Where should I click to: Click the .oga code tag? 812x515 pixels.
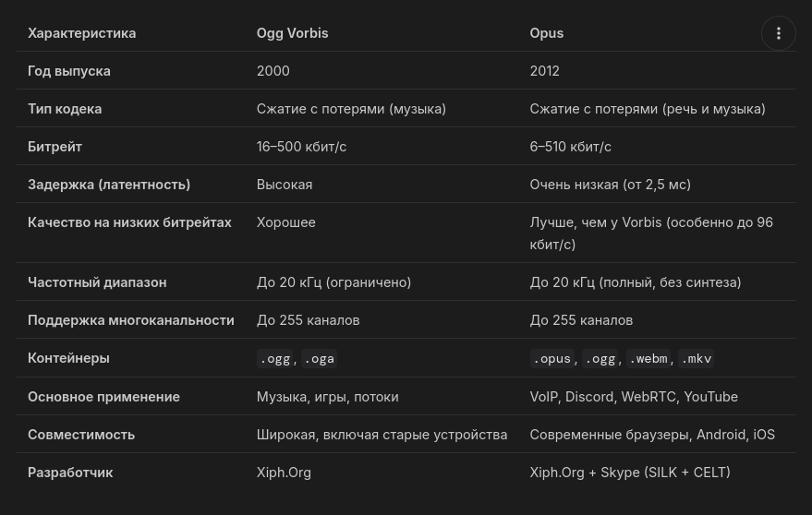[x=319, y=359]
